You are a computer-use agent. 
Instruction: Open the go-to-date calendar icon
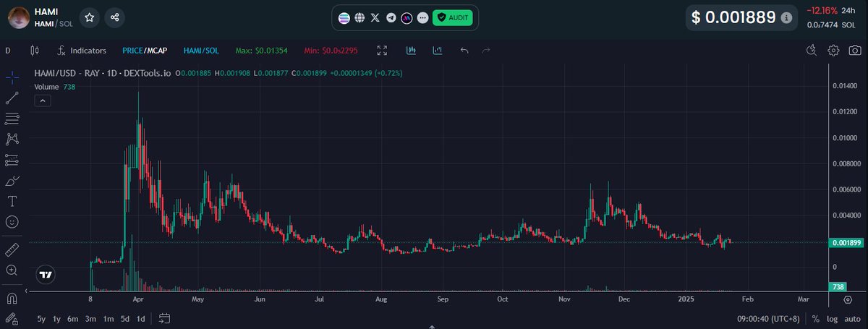pos(164,318)
